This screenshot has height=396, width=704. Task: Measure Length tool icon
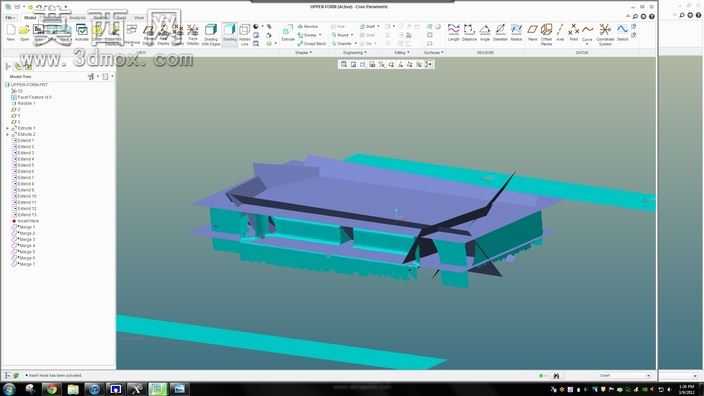pyautogui.click(x=453, y=33)
